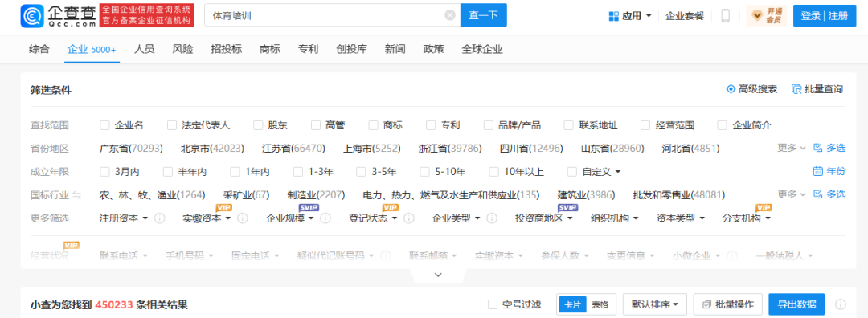
Task: Check the 法定代表人 checkbox
Action: (172, 125)
